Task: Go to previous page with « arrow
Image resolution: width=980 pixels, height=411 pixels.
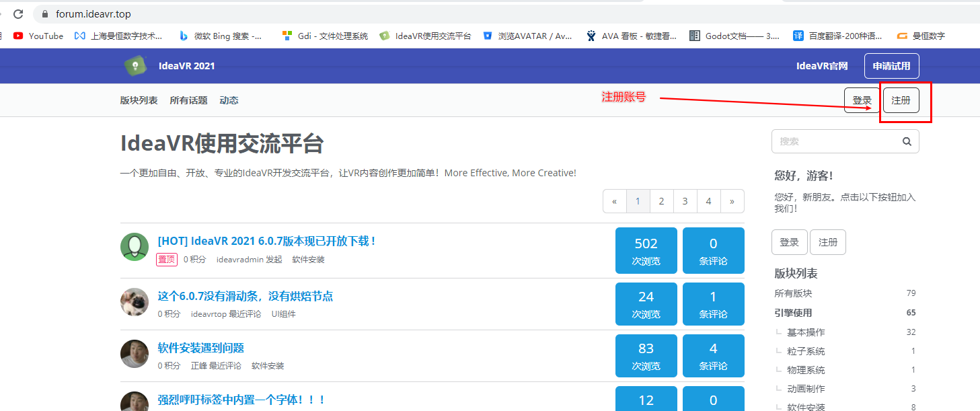Action: pos(615,201)
